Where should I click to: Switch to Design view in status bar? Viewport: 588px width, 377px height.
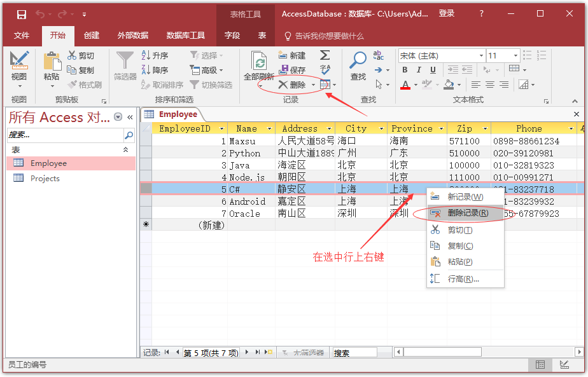pyautogui.click(x=564, y=365)
